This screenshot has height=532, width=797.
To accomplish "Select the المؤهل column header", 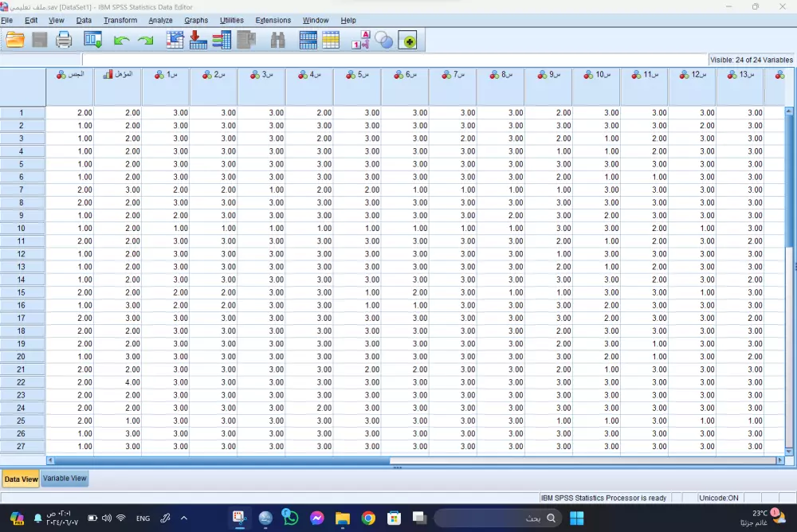I will [117, 74].
